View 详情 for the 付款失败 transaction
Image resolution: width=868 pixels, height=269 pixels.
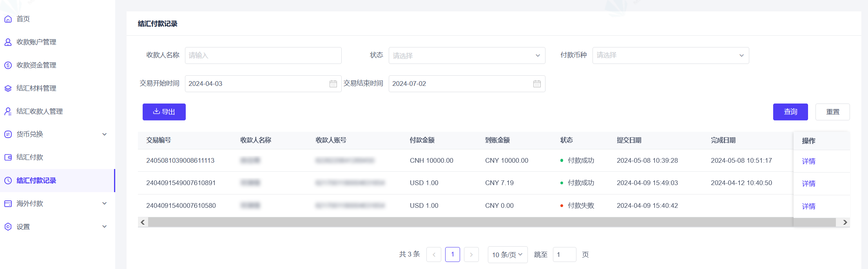coord(808,206)
